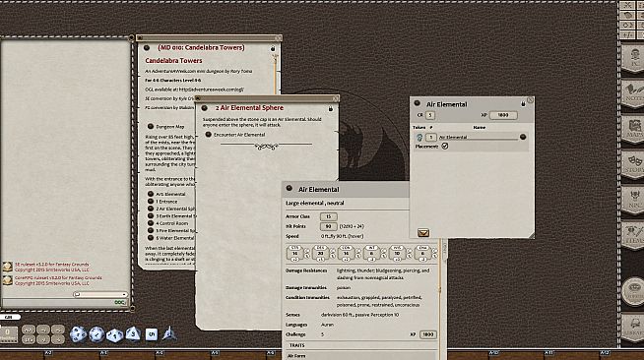The width and height of the screenshot is (644, 360).
Task: Toggle the lock on Air Elemental Sphere window
Action: [331, 108]
